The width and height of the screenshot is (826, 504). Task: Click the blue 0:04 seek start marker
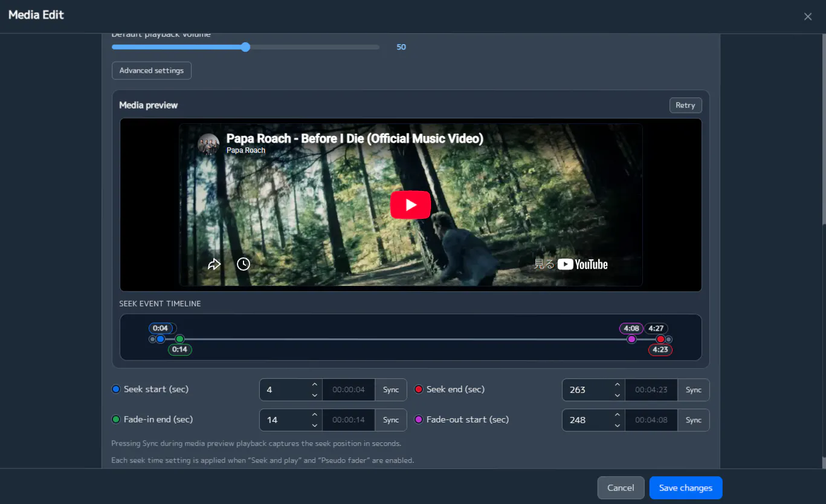tap(160, 339)
